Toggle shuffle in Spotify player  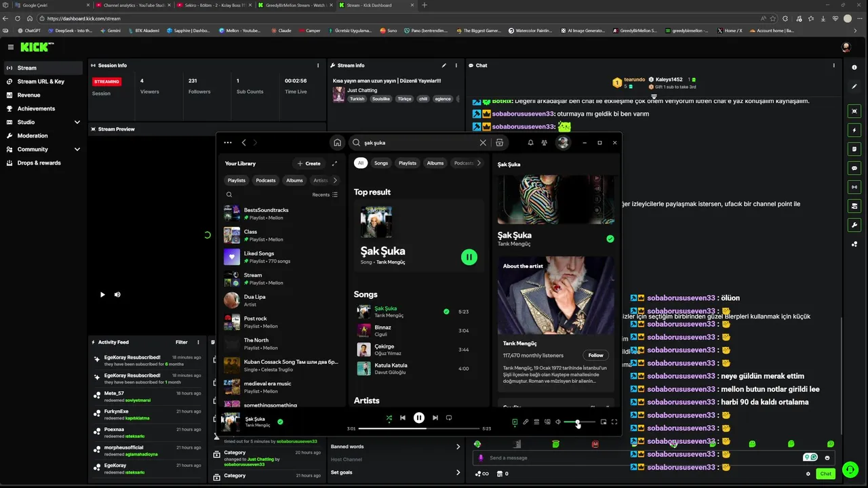point(389,418)
